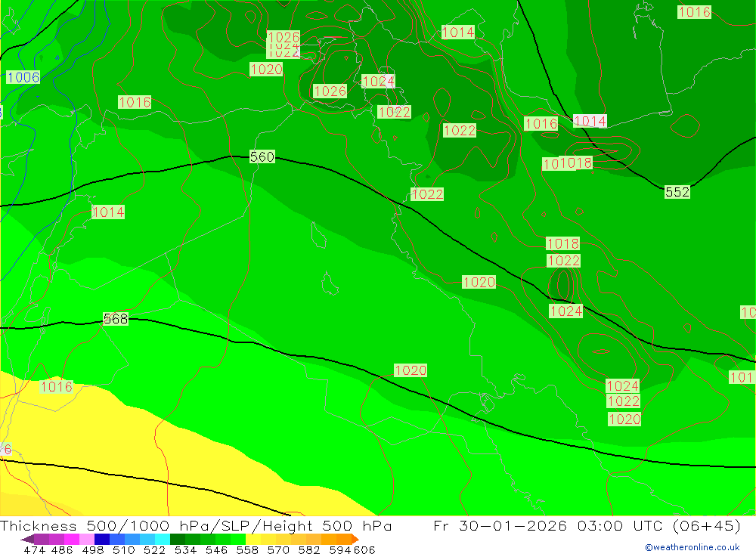Click the forecast time 'Fr 30-01-2026 03:00 UTC'

coord(549,526)
